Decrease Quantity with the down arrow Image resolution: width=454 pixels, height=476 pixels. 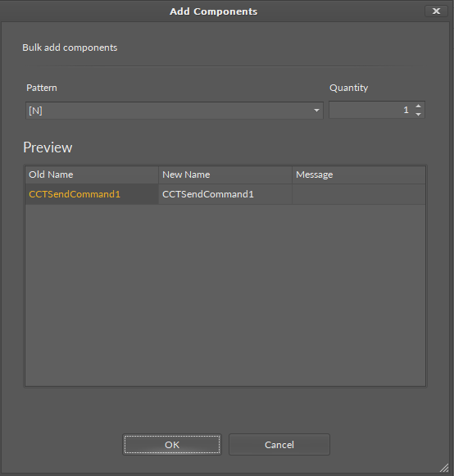(x=418, y=114)
